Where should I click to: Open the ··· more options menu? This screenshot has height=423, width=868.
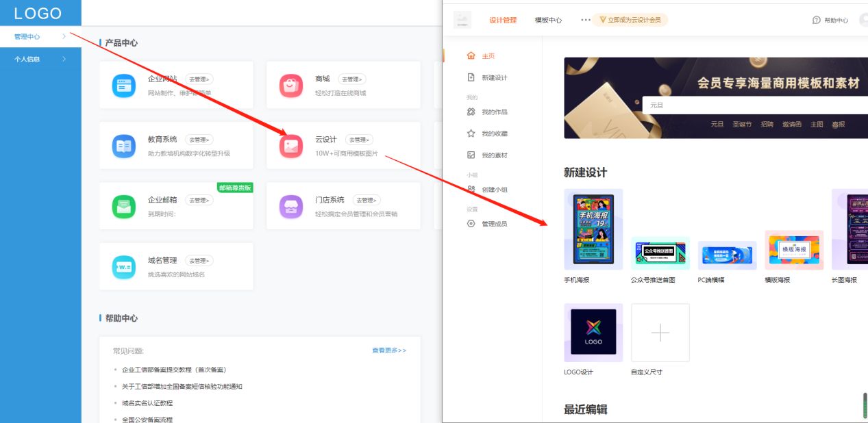586,20
